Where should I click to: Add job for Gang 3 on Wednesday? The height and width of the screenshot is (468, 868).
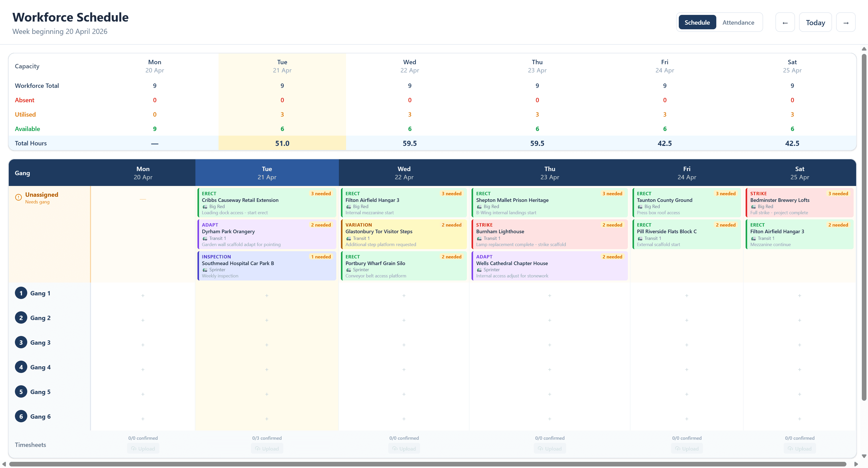coord(404,345)
